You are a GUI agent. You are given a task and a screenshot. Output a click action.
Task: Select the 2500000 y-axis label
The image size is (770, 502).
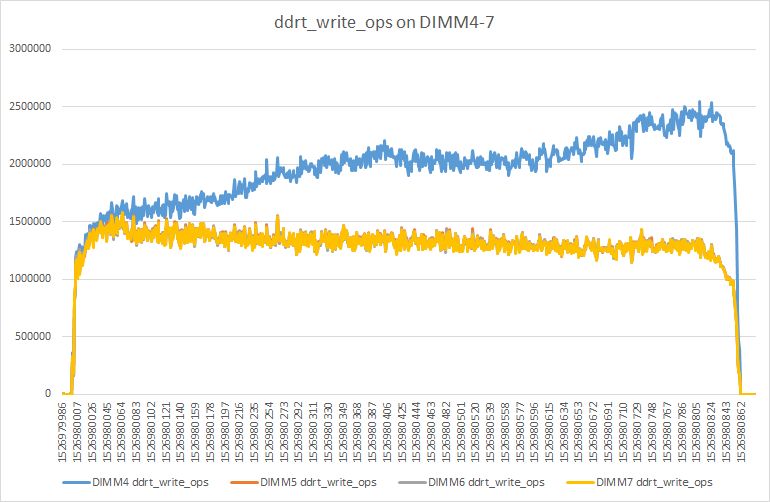[30, 106]
